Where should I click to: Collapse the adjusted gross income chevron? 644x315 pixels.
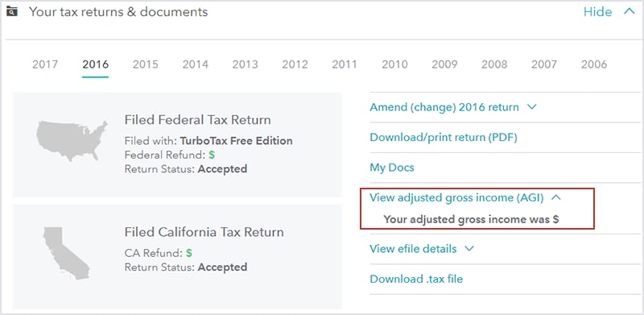(556, 198)
